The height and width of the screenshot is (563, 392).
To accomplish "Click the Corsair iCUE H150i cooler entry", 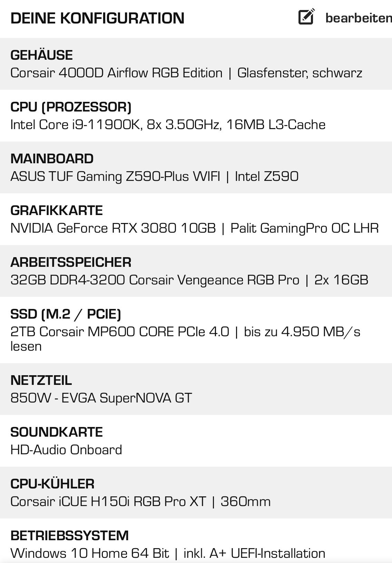I will pyautogui.click(x=140, y=502).
